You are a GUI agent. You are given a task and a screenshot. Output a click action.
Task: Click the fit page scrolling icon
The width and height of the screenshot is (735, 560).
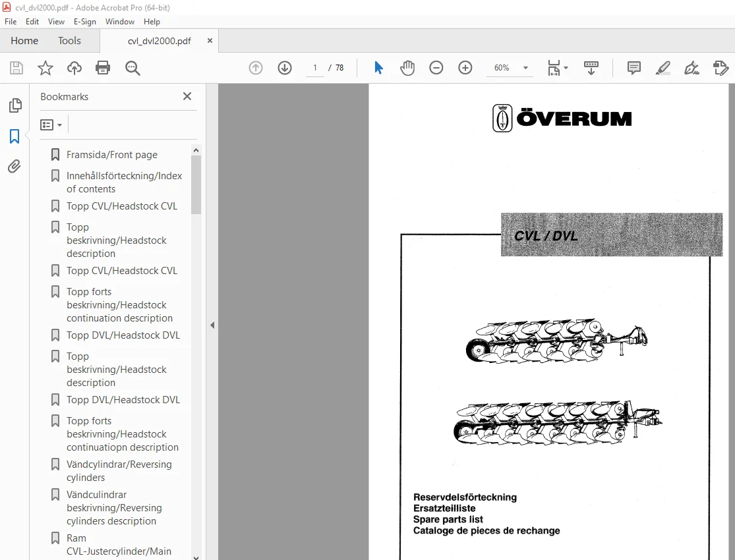coord(554,68)
